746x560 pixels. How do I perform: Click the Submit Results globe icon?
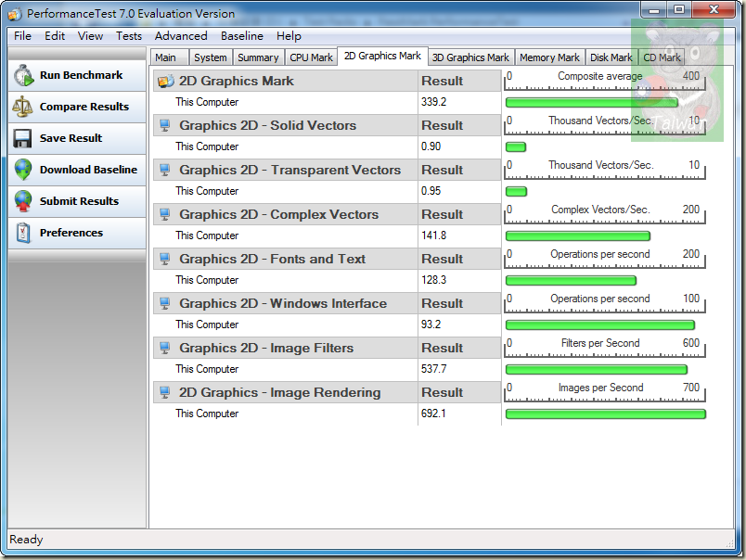coord(23,201)
